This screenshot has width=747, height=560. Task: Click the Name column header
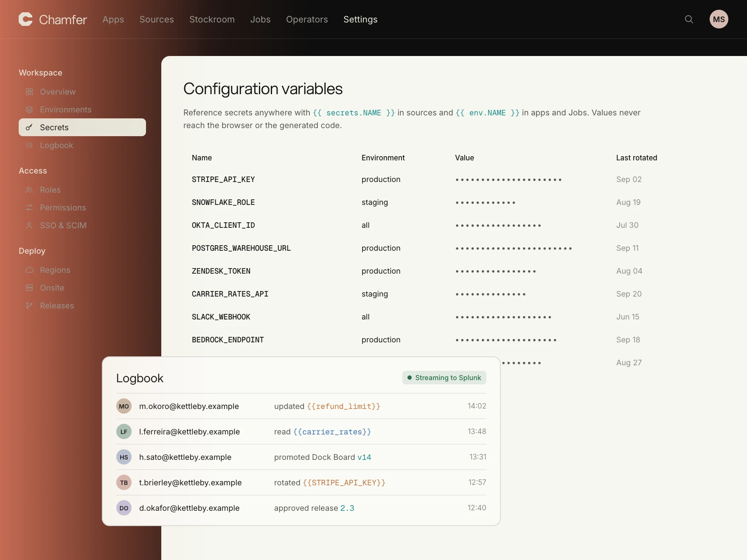202,158
